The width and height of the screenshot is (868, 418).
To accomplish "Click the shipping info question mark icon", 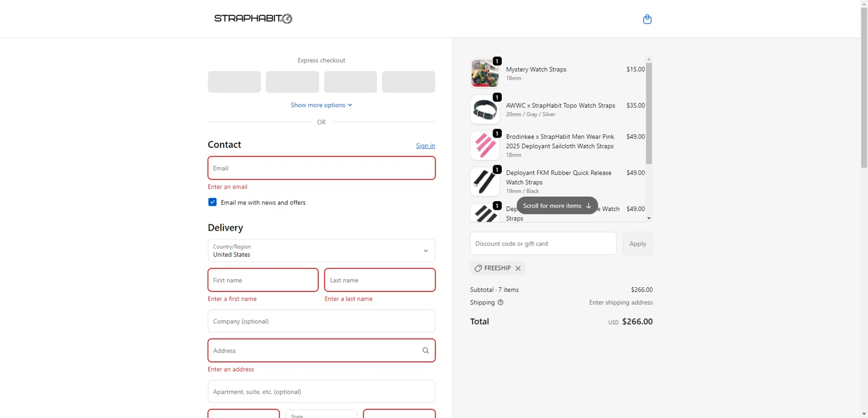I will pyautogui.click(x=501, y=302).
